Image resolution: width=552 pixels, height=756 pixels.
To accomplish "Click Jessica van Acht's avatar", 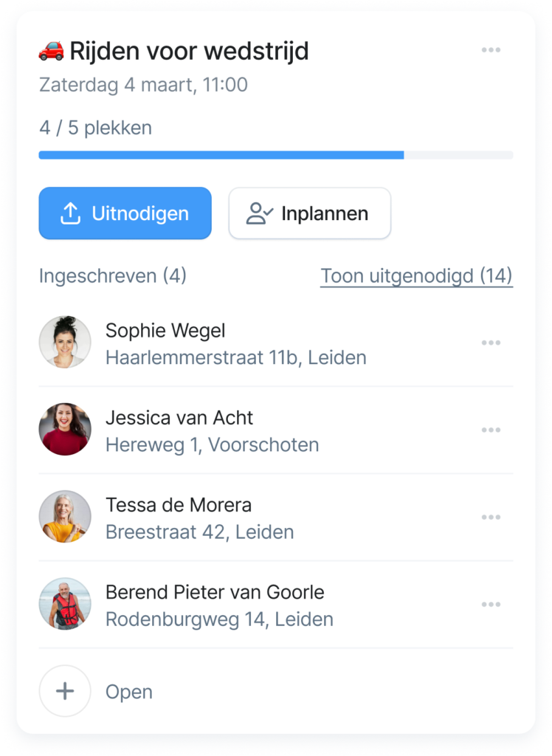I will 65,430.
